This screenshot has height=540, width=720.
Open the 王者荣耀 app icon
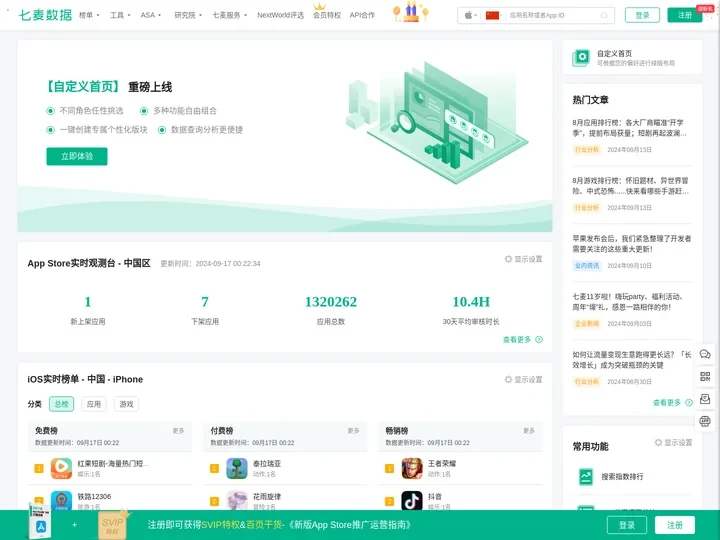[412, 468]
